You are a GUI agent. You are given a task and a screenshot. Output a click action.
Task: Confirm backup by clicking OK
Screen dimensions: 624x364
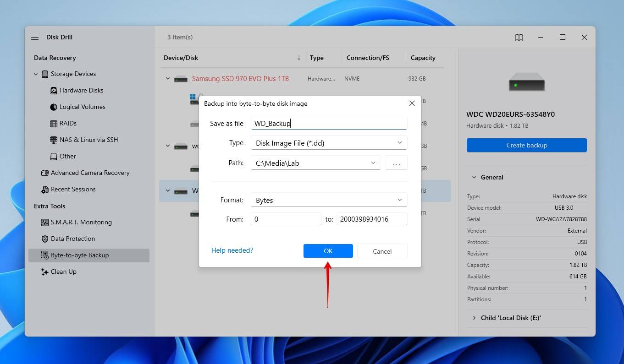[x=328, y=251]
